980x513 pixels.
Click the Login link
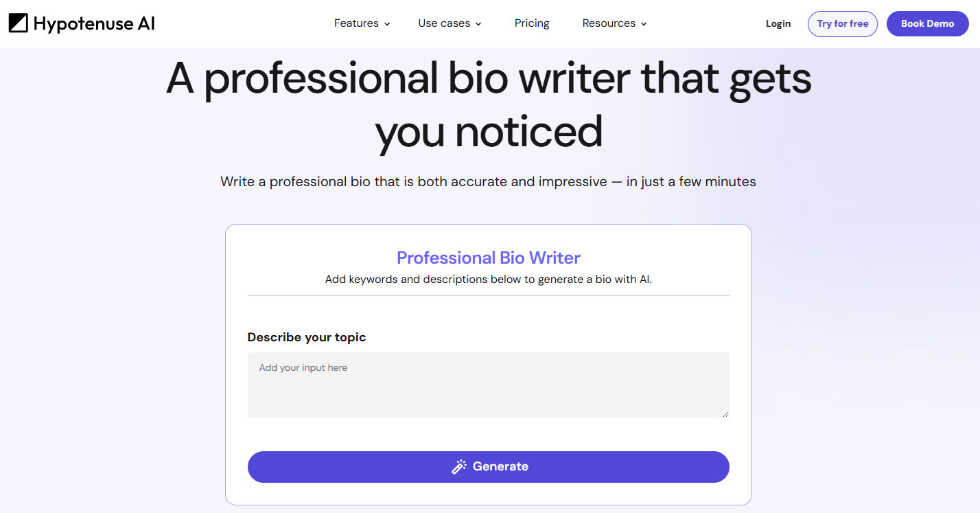click(778, 23)
